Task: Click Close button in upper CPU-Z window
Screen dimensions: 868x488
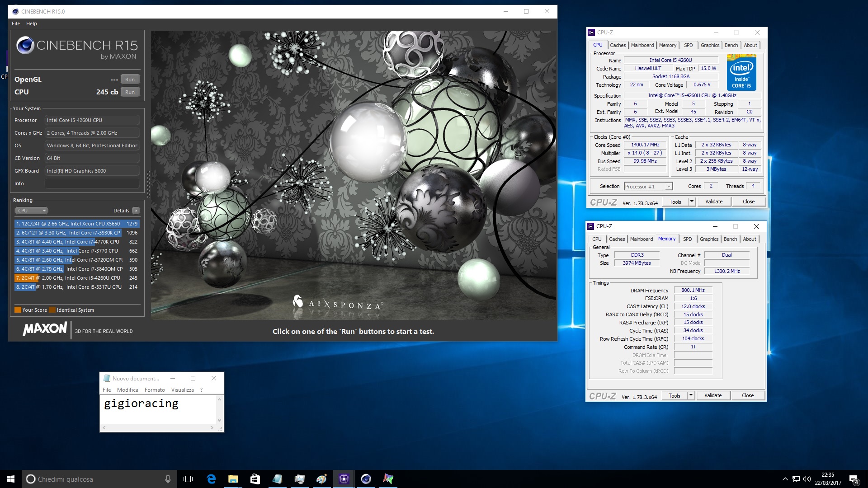Action: 749,202
